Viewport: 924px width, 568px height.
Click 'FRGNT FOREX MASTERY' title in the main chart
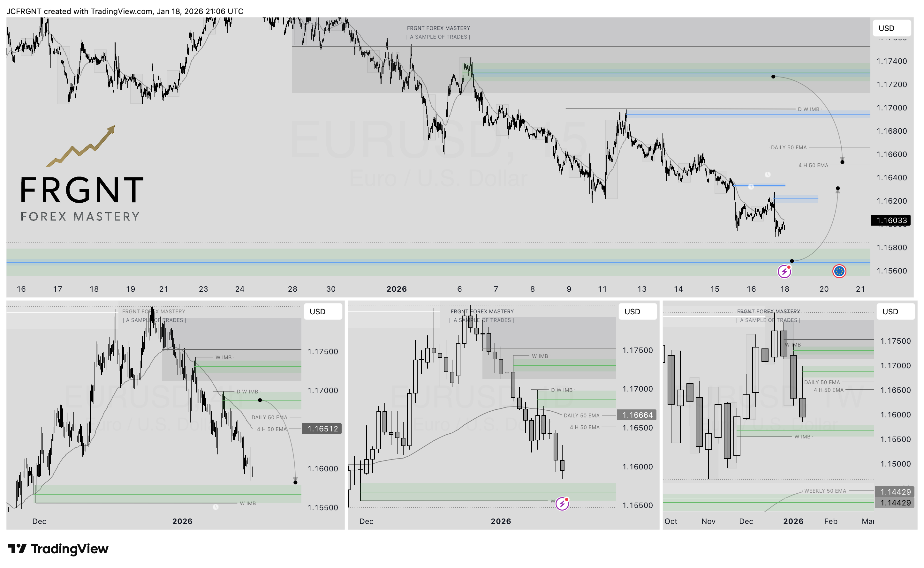(438, 28)
